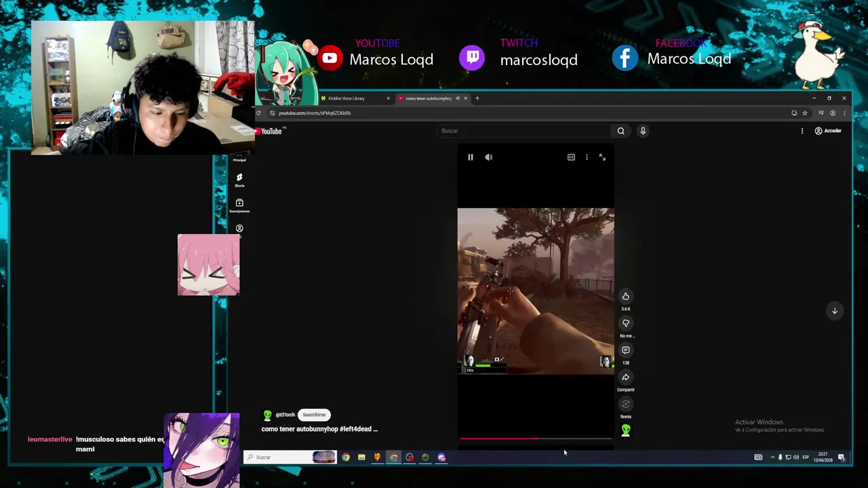Image resolution: width=868 pixels, height=488 pixels.
Task: Open the Chrome profile icon
Action: pyautogui.click(x=833, y=113)
